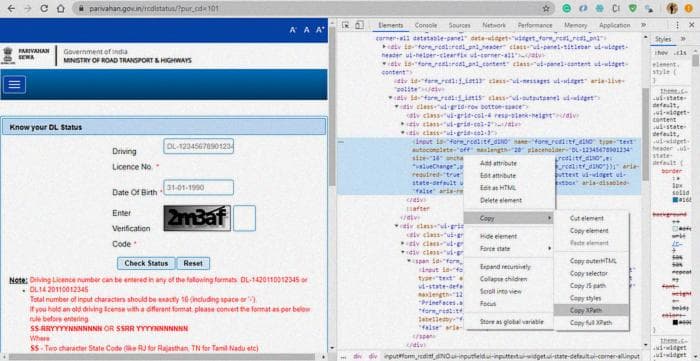Open the Force state submenu

[509, 249]
